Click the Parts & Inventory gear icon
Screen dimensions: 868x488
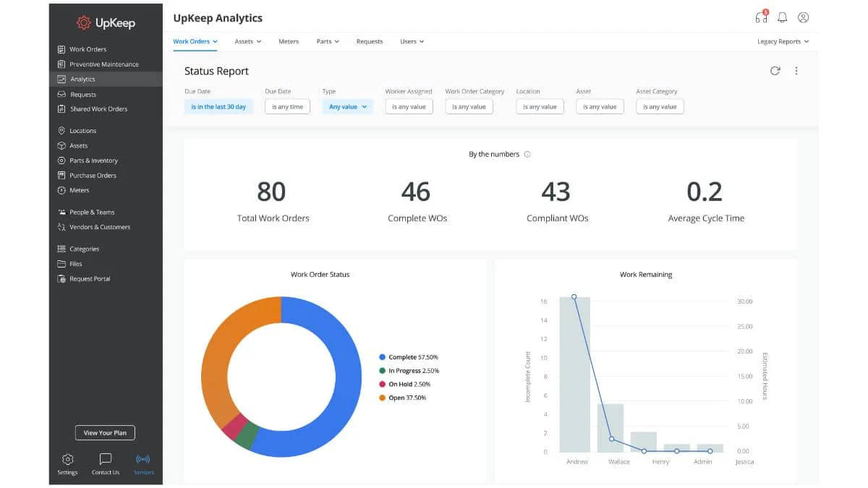click(61, 160)
